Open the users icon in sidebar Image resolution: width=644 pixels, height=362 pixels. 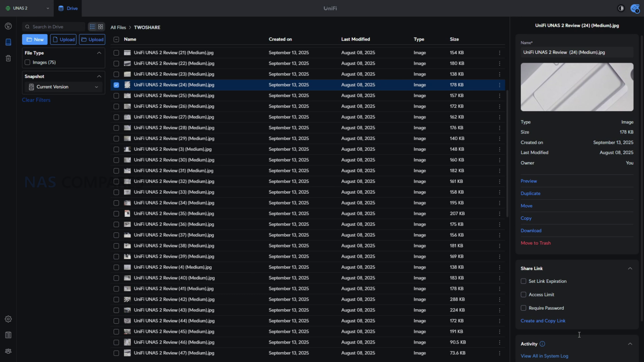click(8, 351)
